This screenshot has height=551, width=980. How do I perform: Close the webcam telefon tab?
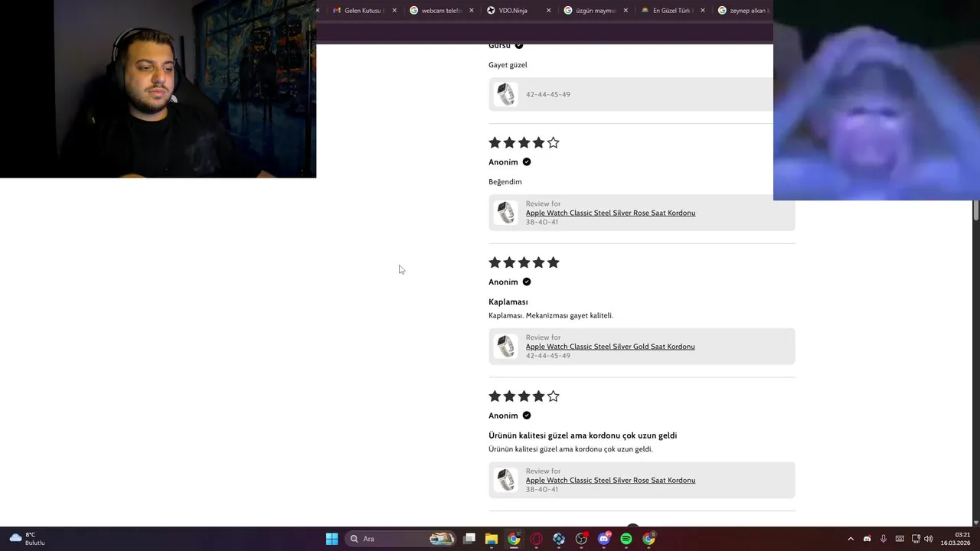click(471, 11)
